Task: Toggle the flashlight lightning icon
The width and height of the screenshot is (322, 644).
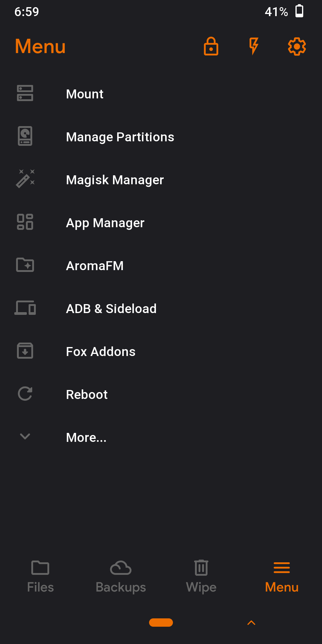Action: pos(254,46)
